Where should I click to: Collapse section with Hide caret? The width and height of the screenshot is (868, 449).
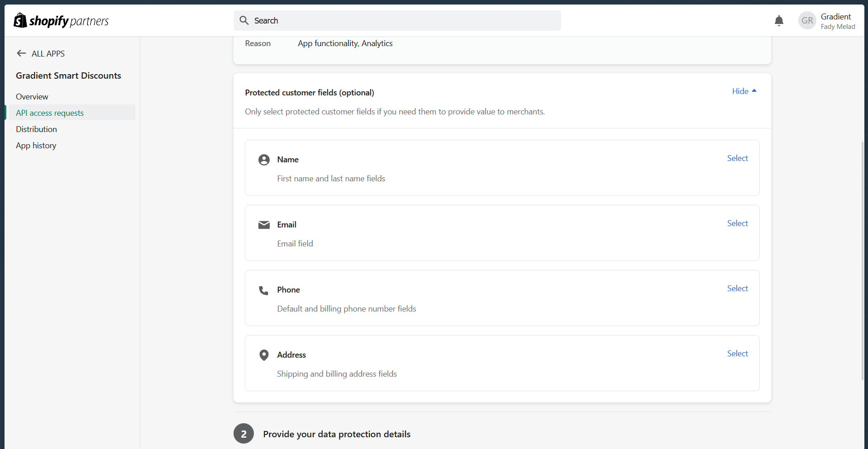pos(744,91)
